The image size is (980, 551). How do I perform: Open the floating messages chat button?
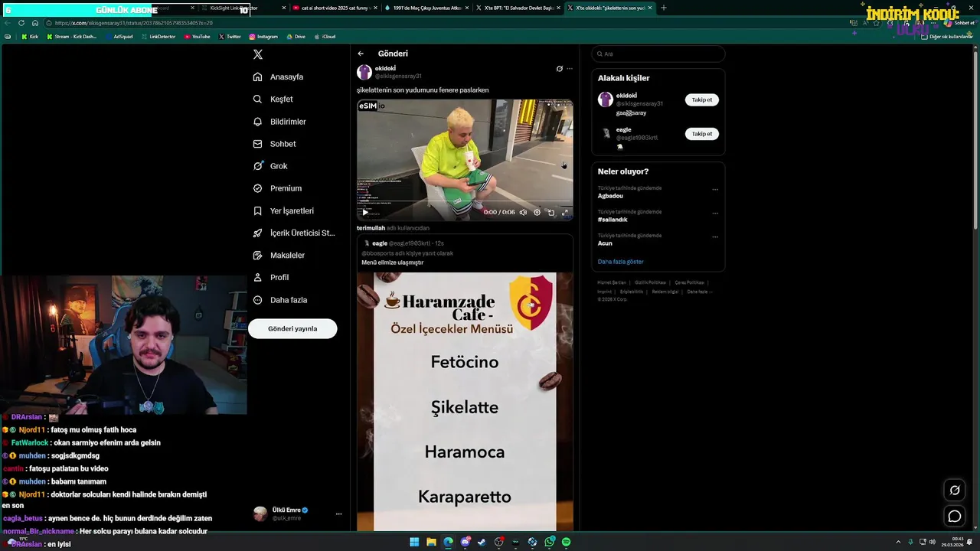955,517
